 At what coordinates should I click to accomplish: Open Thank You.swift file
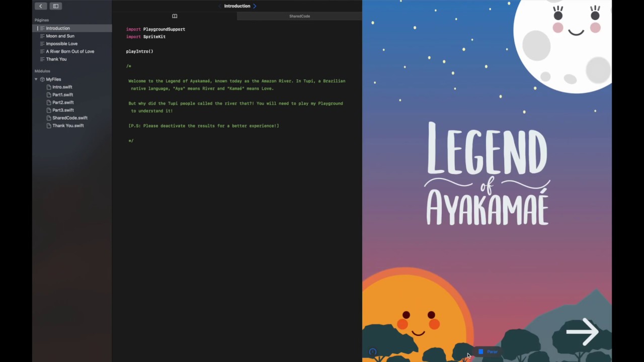click(x=72, y=126)
